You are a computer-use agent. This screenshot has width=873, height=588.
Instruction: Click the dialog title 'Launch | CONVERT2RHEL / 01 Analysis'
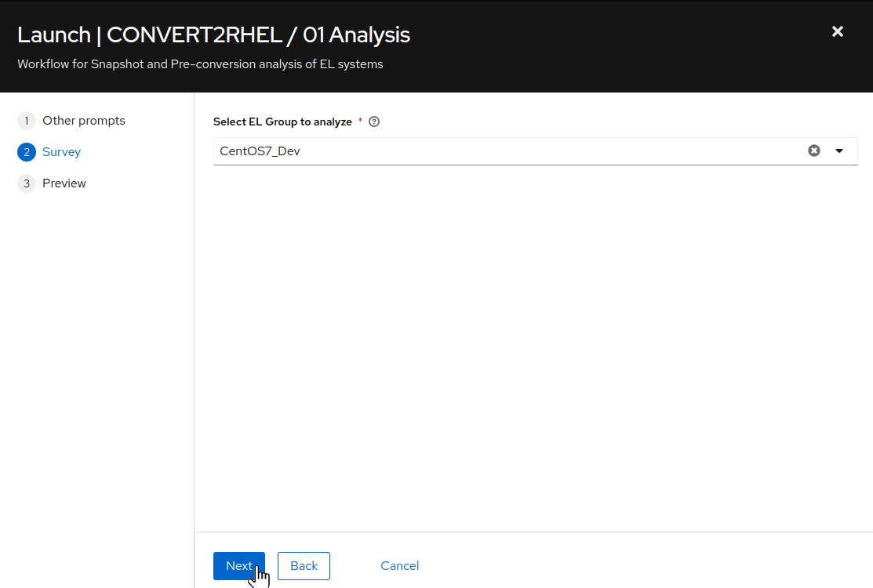coord(214,35)
